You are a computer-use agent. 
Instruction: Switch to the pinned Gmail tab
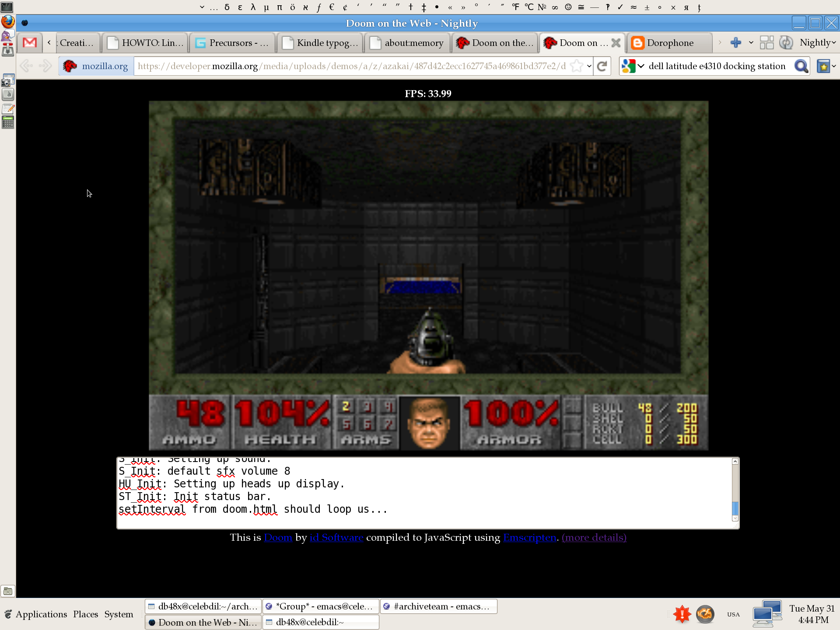(x=30, y=42)
